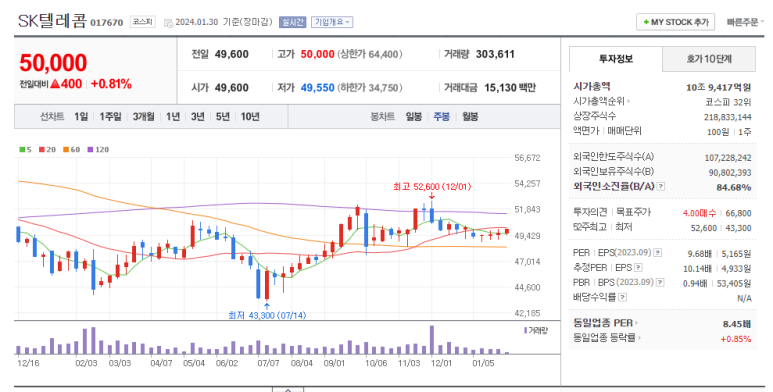Click the 시가총액순위 link
The width and height of the screenshot is (773, 392).
(599, 102)
